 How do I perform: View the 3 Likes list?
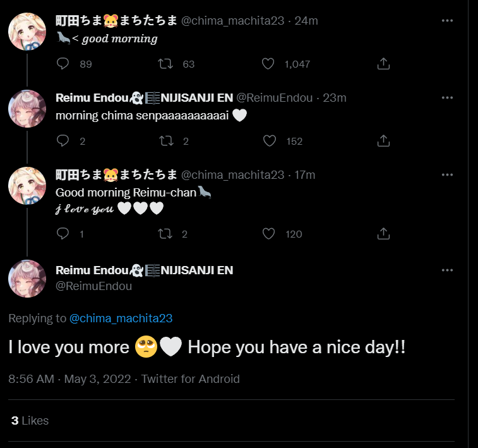click(x=30, y=421)
